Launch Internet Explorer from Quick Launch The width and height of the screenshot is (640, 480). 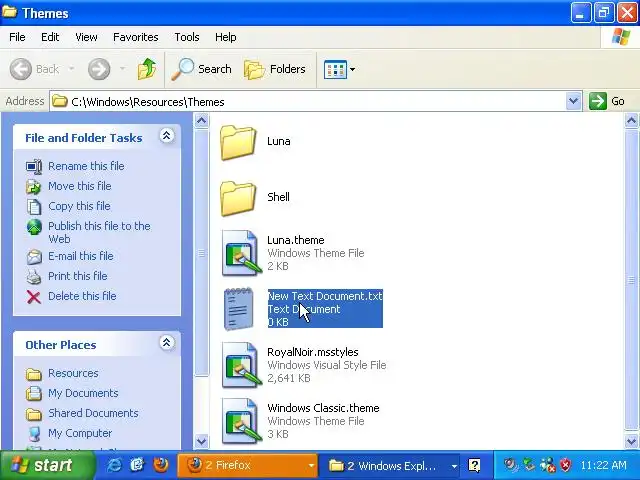[x=114, y=465]
